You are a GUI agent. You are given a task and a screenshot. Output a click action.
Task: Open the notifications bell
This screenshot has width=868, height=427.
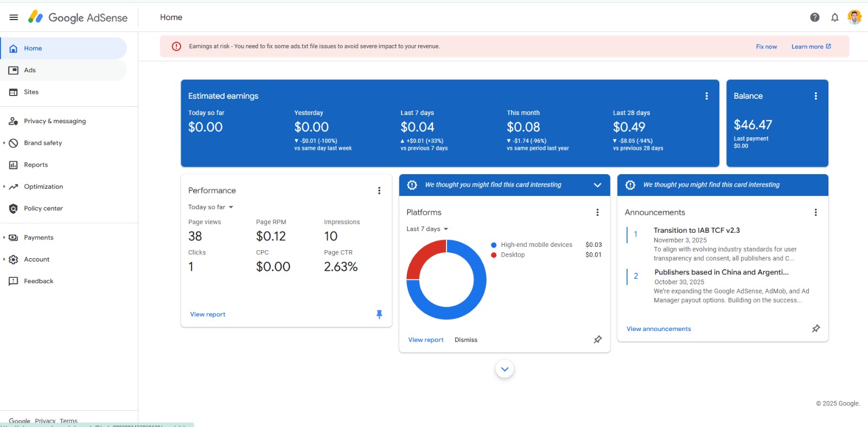[834, 17]
